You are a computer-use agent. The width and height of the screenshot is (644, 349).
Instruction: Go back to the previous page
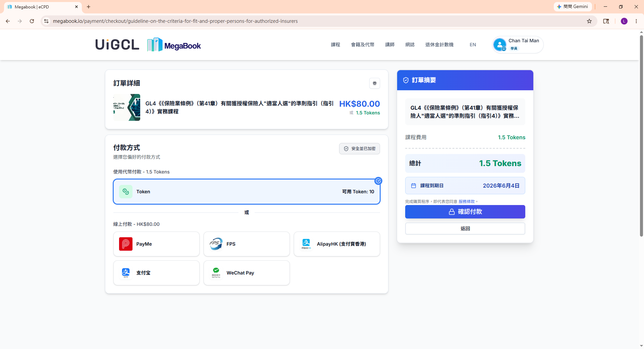click(8, 21)
